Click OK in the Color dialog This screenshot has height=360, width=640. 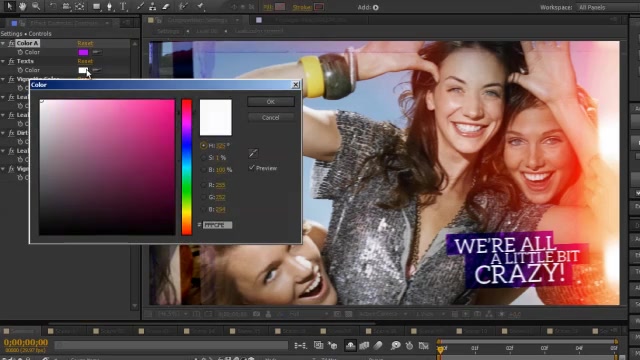[271, 102]
